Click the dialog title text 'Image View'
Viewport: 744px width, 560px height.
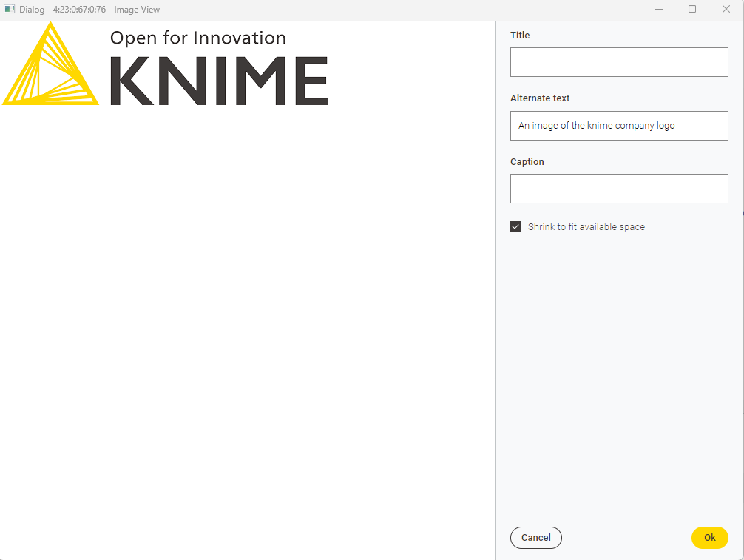(x=137, y=10)
